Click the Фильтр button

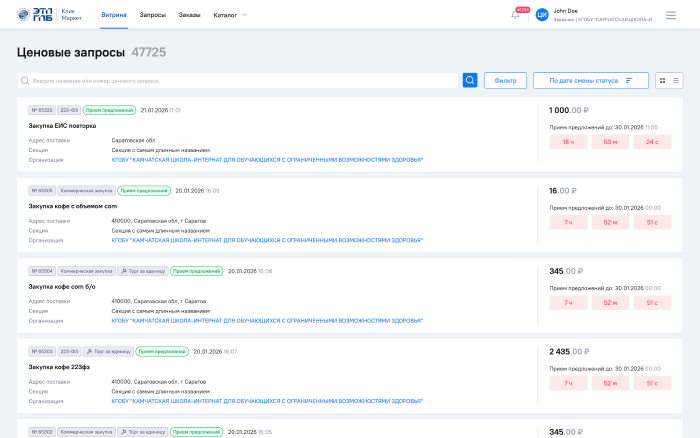tap(505, 80)
